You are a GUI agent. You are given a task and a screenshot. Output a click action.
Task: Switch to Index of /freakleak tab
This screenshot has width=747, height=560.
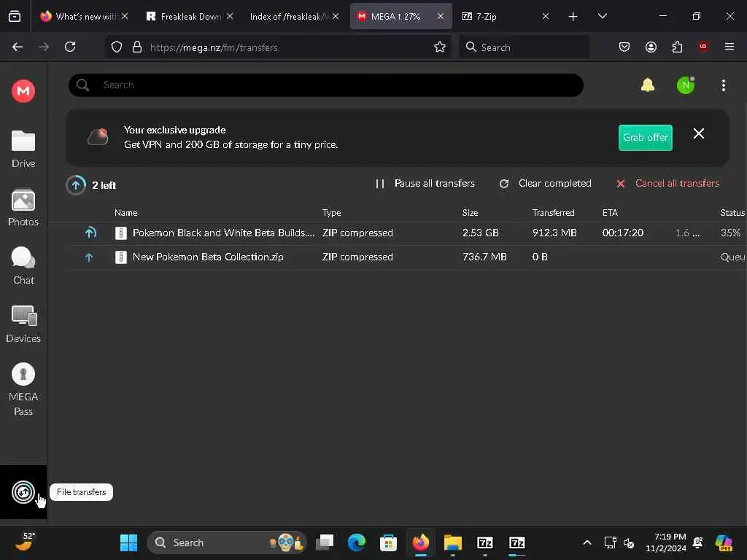point(295,16)
